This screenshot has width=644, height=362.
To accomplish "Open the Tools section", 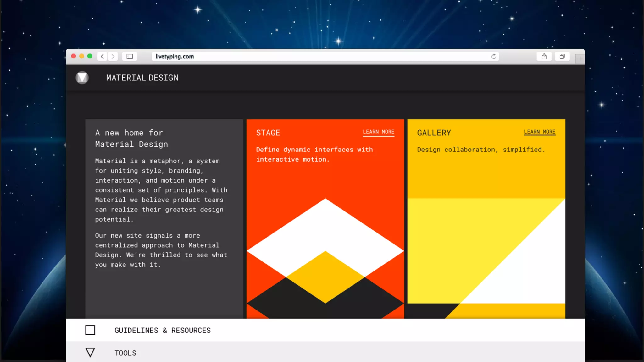I will (125, 353).
